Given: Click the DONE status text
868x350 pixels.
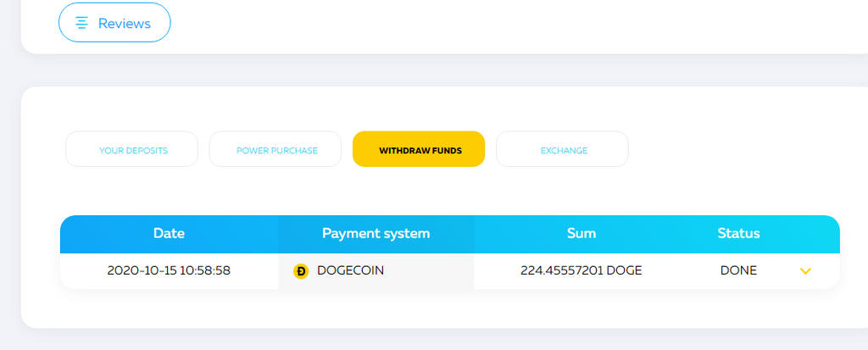Looking at the screenshot, I should [738, 271].
